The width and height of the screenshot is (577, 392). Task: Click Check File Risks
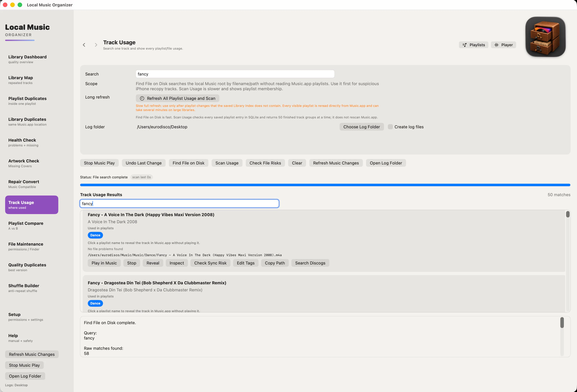tap(265, 163)
